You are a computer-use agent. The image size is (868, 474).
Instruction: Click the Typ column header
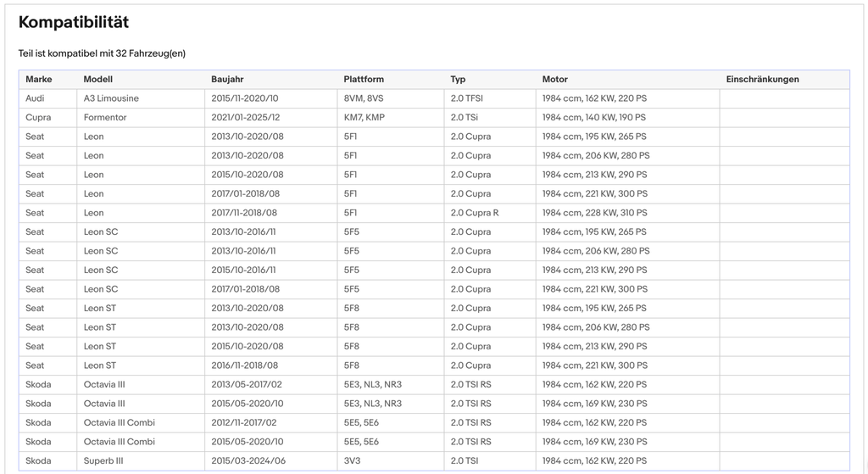[x=458, y=79]
